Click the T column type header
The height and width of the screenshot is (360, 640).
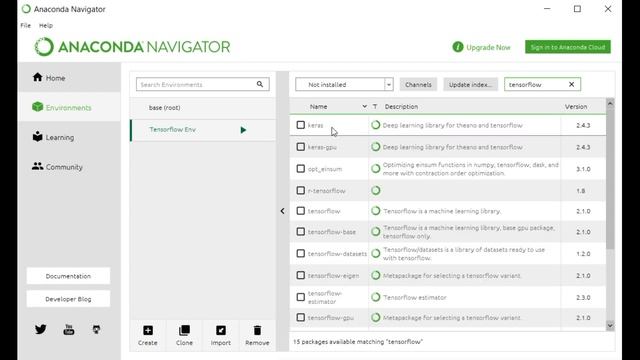click(375, 107)
